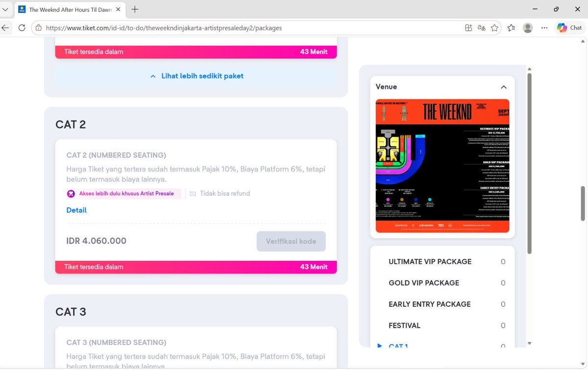Open Copilot Chat button
This screenshot has height=370, width=588.
[569, 28]
